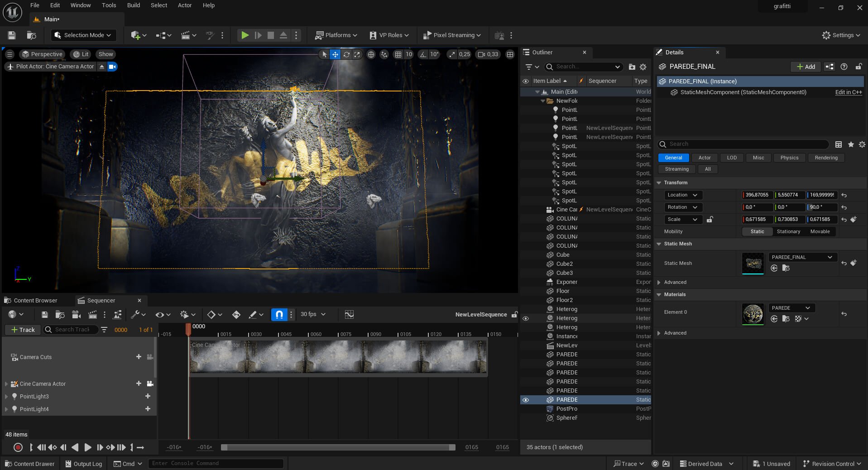The image size is (868, 470).
Task: Click the Save current level icon
Action: tap(12, 35)
